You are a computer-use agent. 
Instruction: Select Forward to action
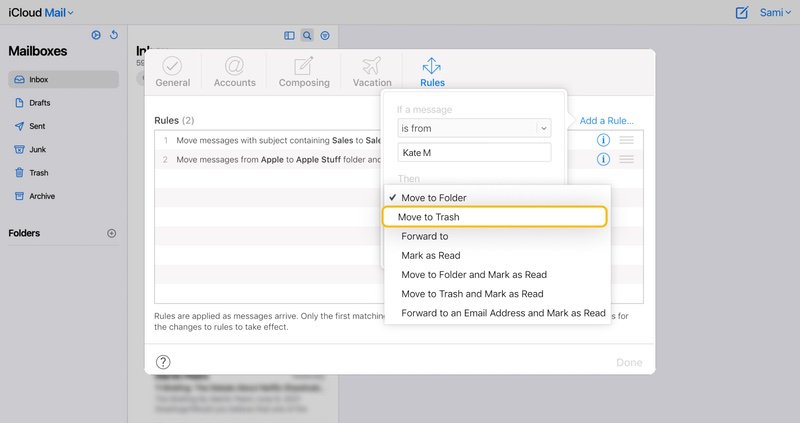(x=424, y=236)
